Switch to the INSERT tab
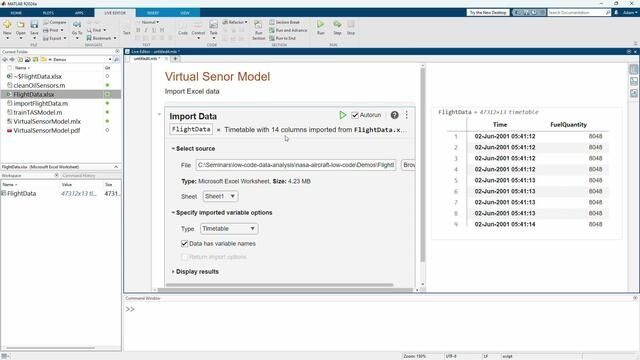 pos(153,13)
